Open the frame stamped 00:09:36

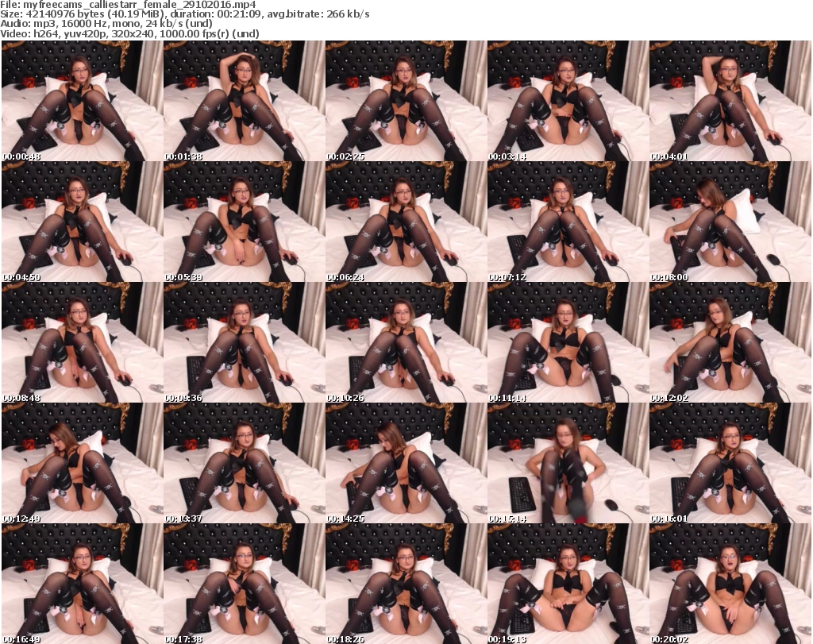click(x=245, y=343)
